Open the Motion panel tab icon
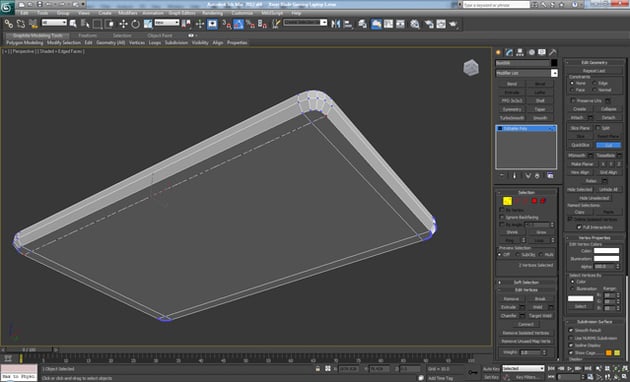The width and height of the screenshot is (630, 382). click(x=531, y=52)
